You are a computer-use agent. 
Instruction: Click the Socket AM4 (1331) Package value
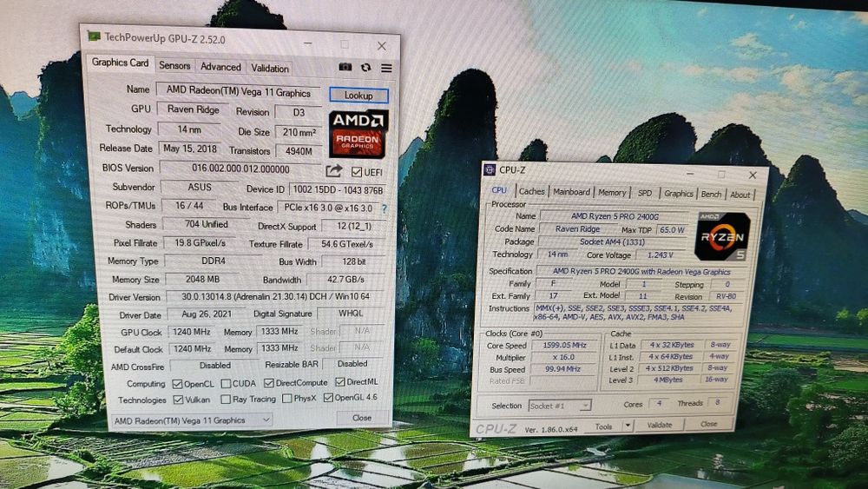tap(612, 241)
